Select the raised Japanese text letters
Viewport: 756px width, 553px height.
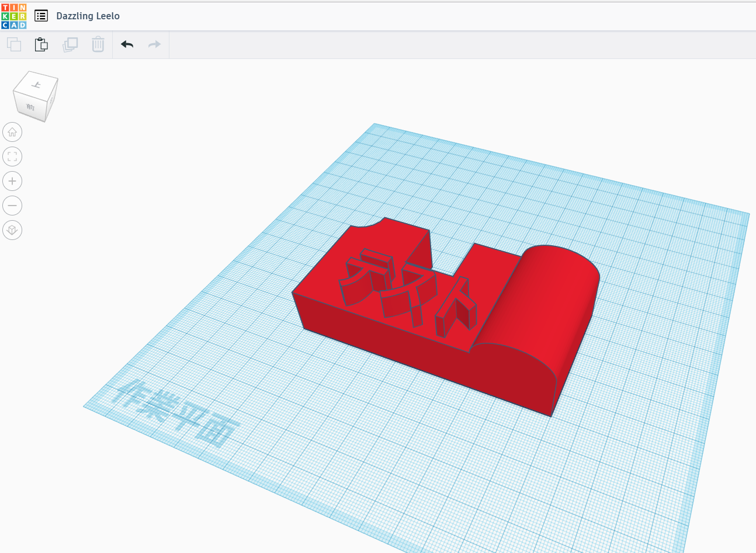pos(408,293)
